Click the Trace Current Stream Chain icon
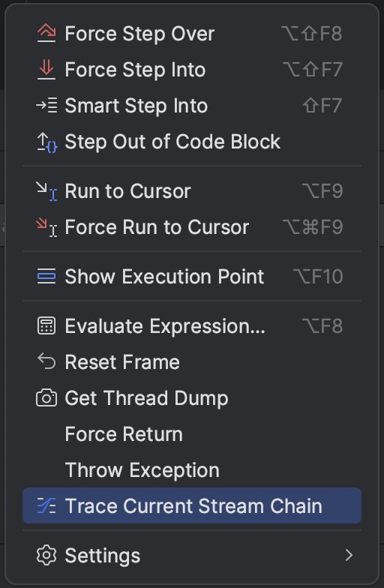 46,505
